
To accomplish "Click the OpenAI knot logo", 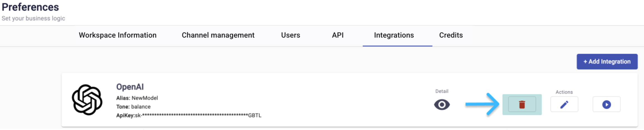I will (87, 100).
